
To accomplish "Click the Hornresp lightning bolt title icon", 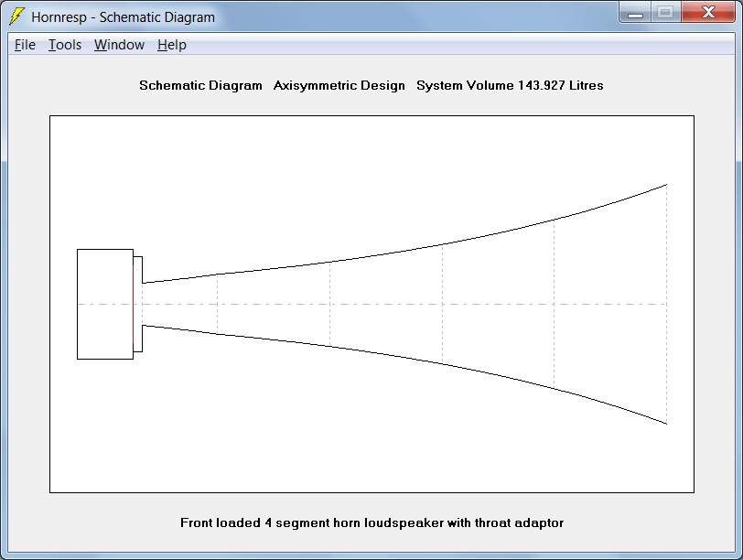I will pos(16,16).
